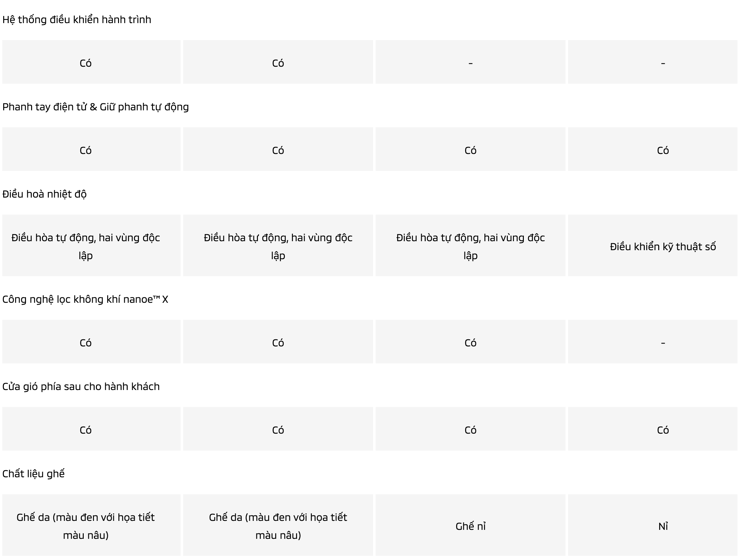Click second-column 'Ghế da' seat material cell
Viewport: 741px width, 560px height.
(278, 526)
